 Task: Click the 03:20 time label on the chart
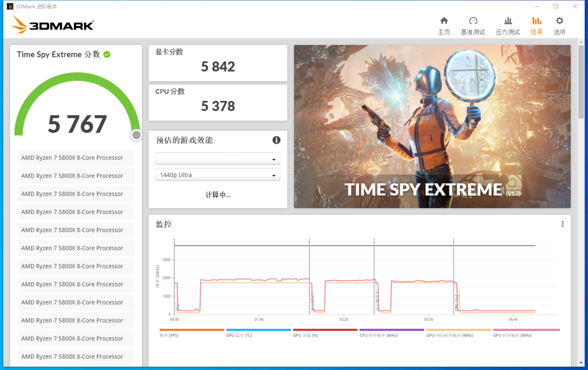pyautogui.click(x=344, y=319)
